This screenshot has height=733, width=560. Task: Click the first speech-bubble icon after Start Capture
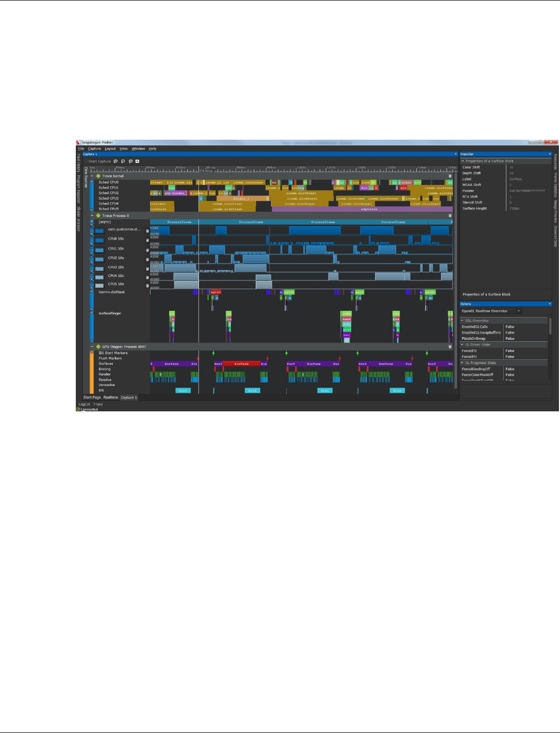[x=116, y=161]
